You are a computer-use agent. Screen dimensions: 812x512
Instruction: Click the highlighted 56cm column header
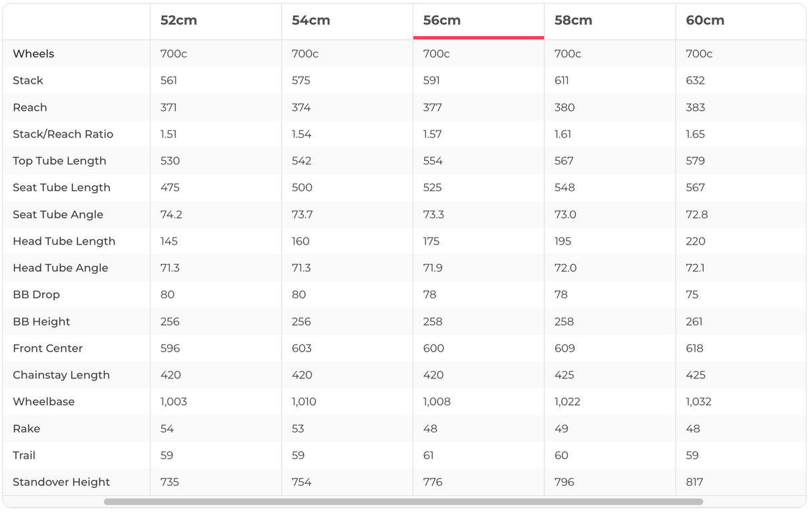(441, 21)
